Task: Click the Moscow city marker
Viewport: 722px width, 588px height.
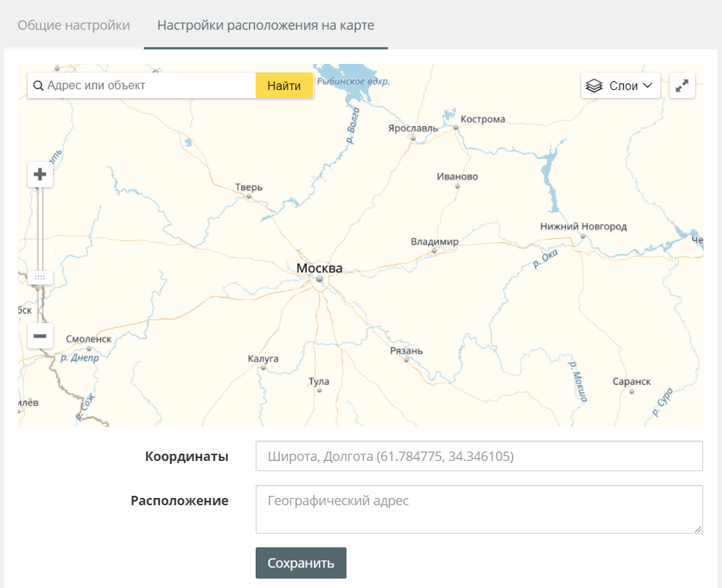Action: tap(319, 279)
